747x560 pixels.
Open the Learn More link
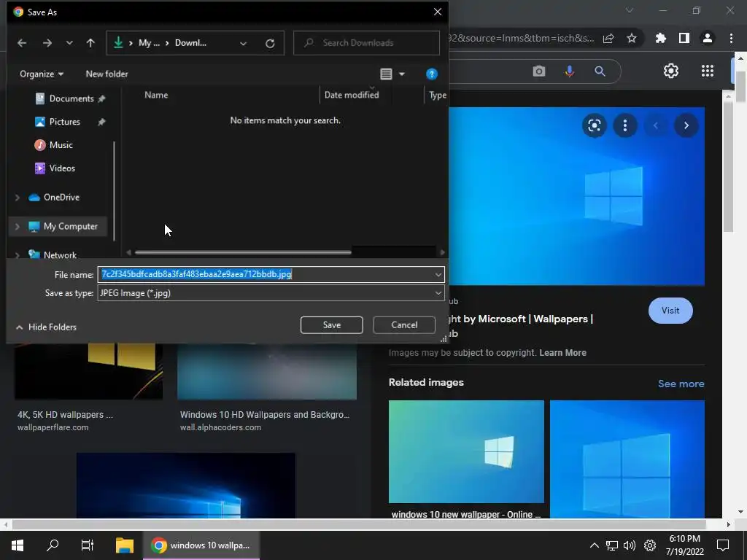pos(562,353)
